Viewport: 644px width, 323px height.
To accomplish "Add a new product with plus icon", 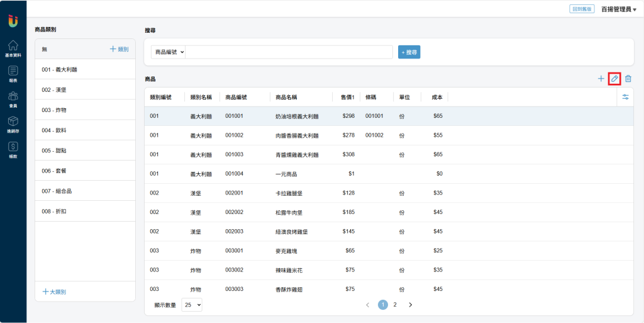I will click(x=601, y=79).
